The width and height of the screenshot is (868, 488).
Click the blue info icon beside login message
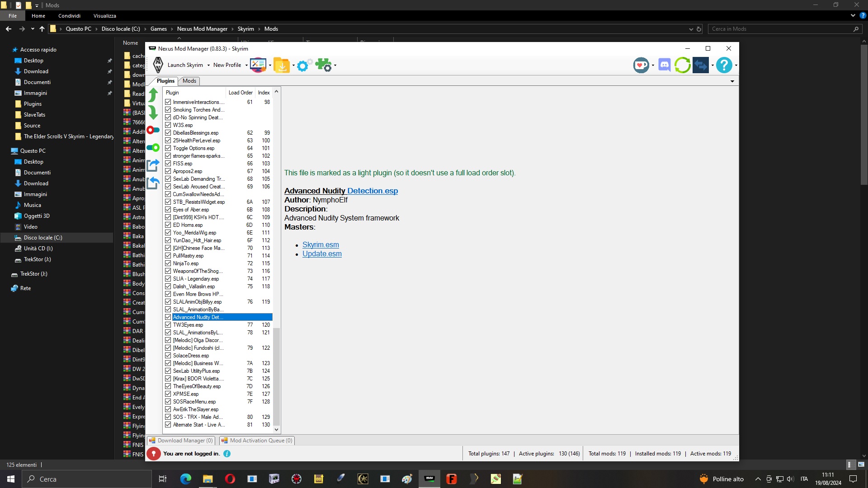click(x=227, y=454)
